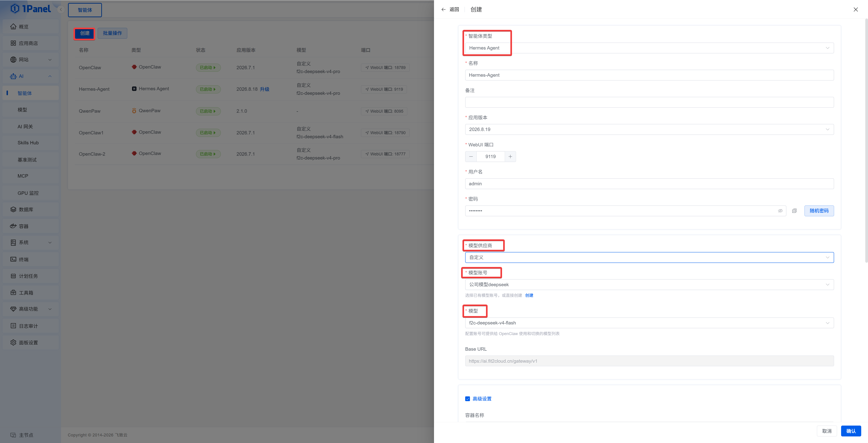
Task: Click the WebUI port value field
Action: [x=491, y=157]
